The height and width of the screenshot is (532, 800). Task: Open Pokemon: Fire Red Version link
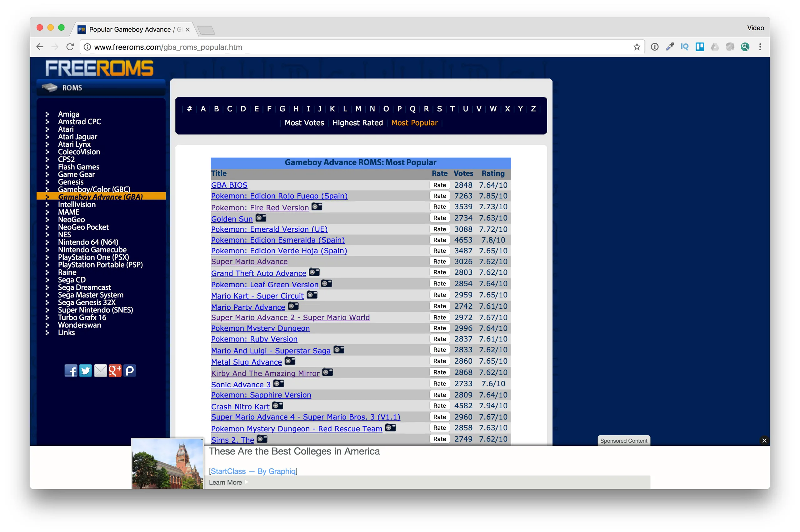(x=260, y=208)
